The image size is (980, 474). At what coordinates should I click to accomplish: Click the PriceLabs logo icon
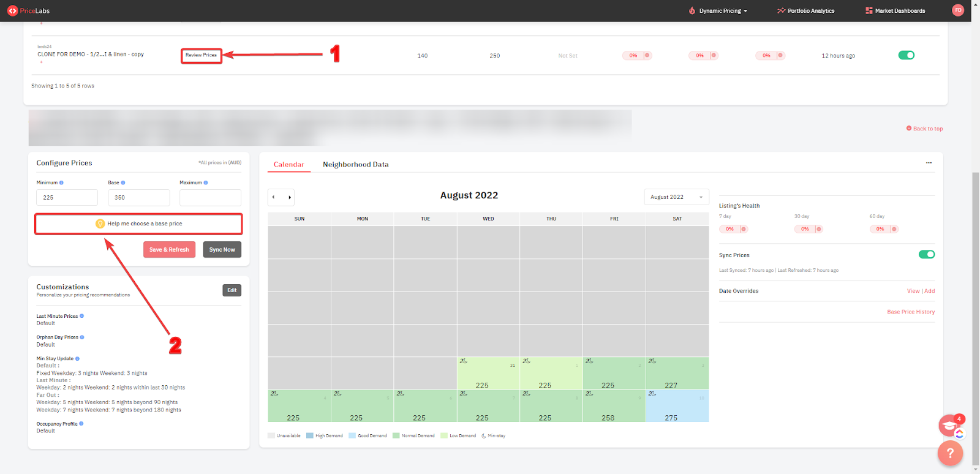(x=12, y=11)
